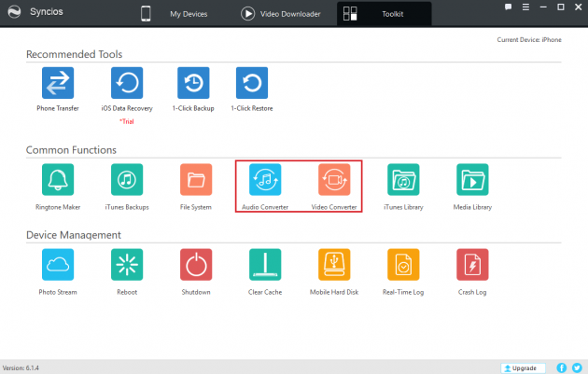Viewport: 588px width, 374px height.
Task: View Photo Stream
Action: pos(57,265)
